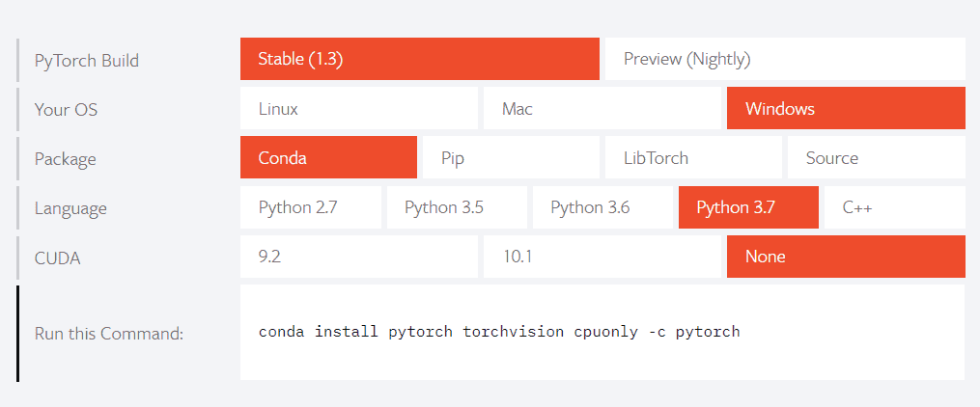
Task: Select Linux as your OS
Action: (359, 108)
